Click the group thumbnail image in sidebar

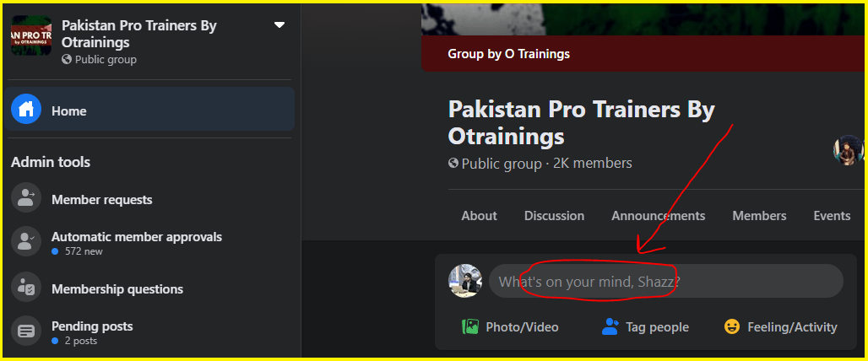coord(31,35)
